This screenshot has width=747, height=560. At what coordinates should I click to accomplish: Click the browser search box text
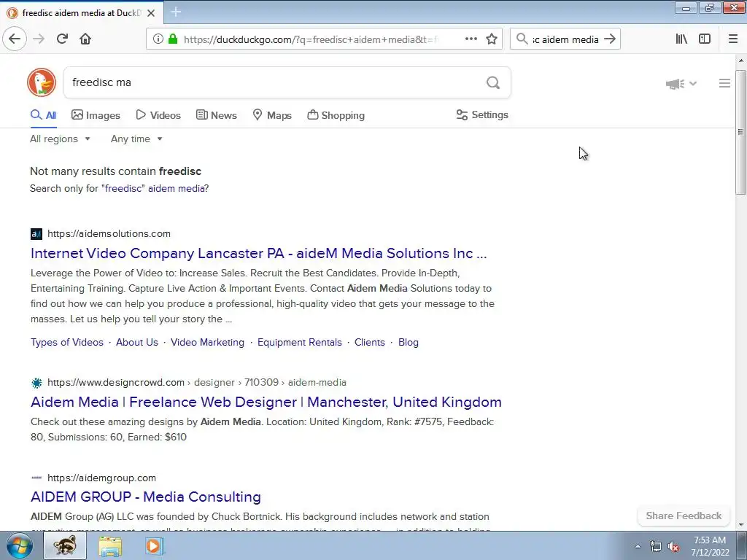coord(565,39)
